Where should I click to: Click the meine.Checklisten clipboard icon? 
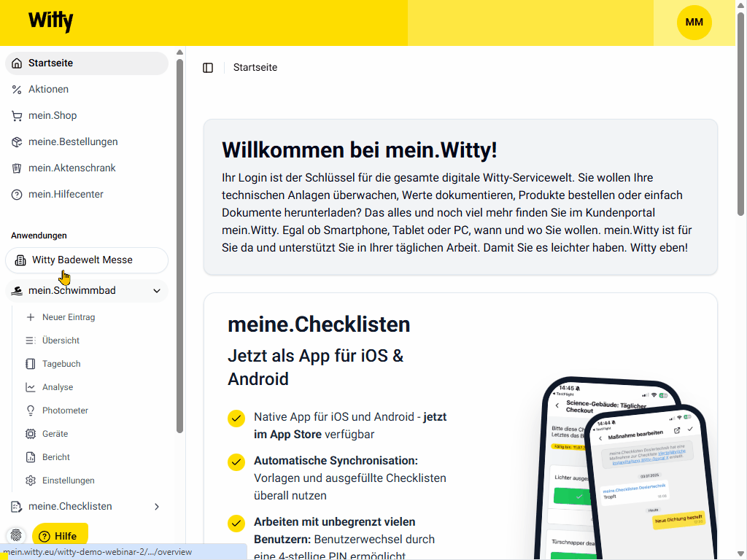(17, 507)
